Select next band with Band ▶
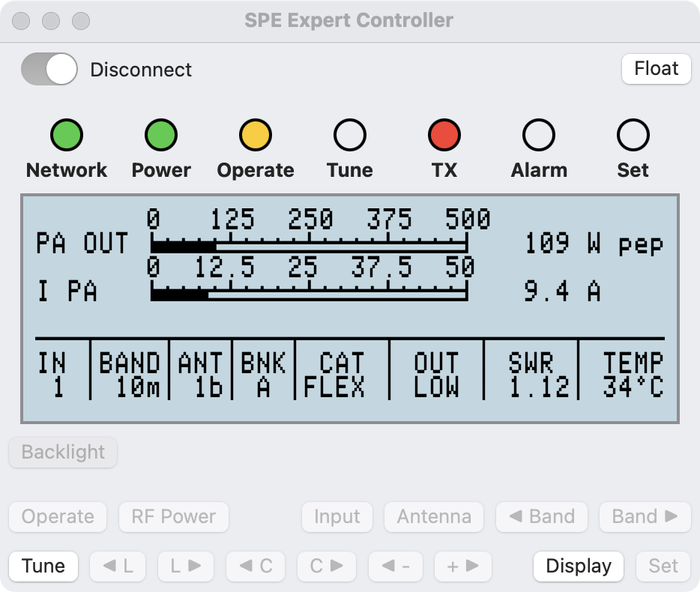This screenshot has height=592, width=700. (645, 516)
